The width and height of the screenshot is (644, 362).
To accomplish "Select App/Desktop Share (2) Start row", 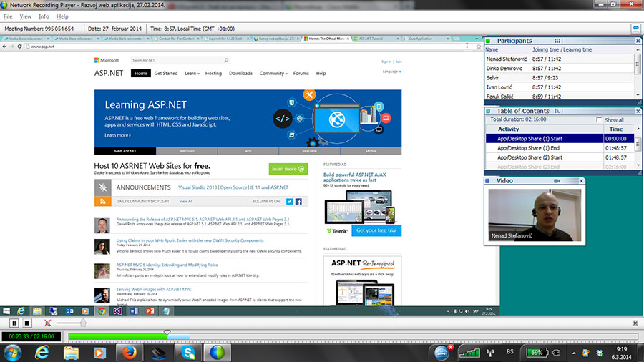I will (560, 157).
